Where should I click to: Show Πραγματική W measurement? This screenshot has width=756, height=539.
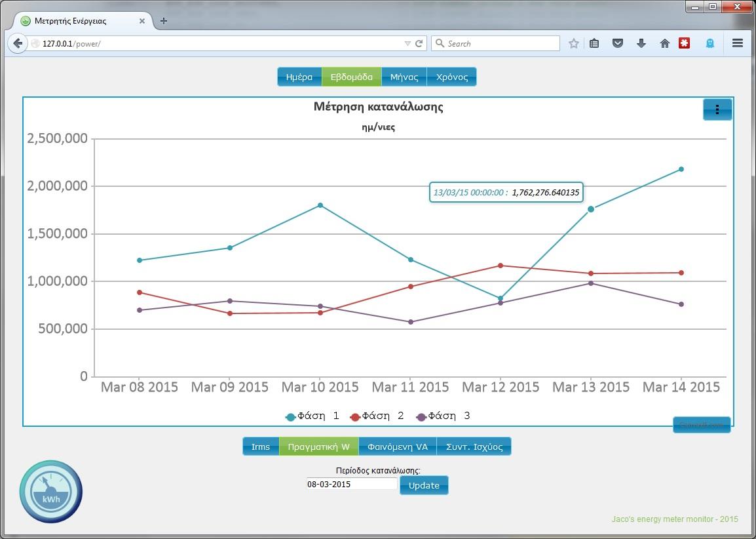[x=318, y=447]
